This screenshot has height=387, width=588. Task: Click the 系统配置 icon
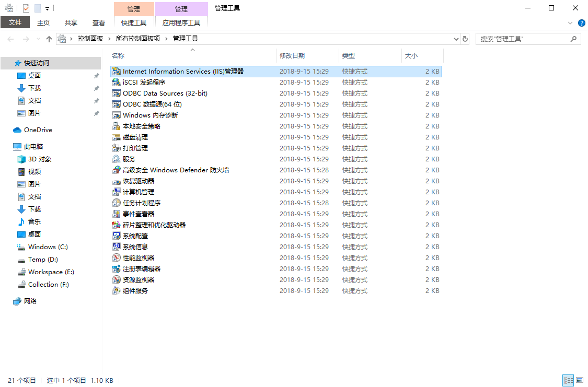click(117, 236)
